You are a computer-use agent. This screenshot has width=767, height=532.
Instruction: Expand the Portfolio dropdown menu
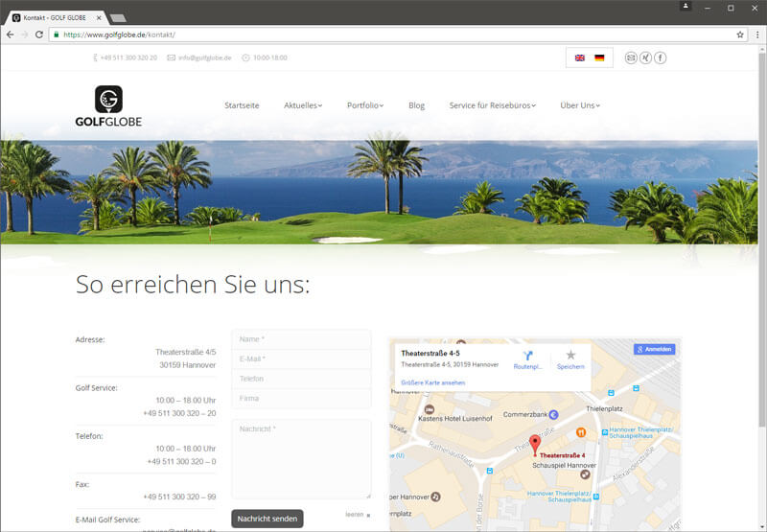[x=365, y=105]
